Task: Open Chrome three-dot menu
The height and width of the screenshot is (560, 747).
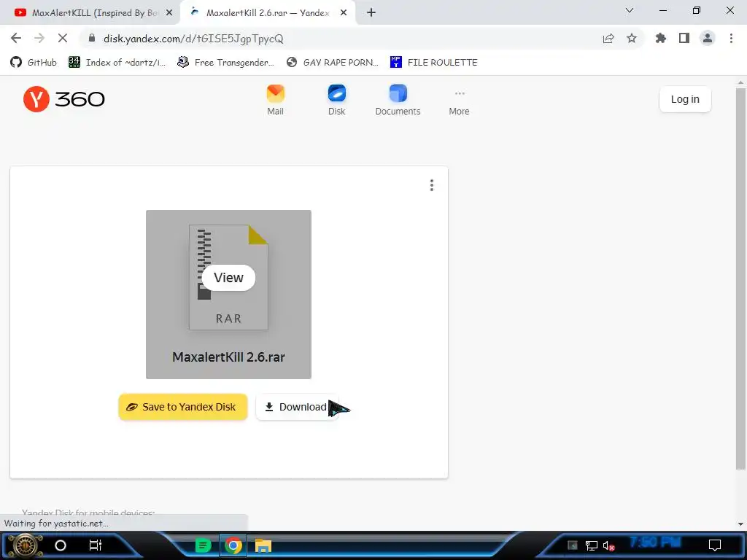Action: click(731, 38)
